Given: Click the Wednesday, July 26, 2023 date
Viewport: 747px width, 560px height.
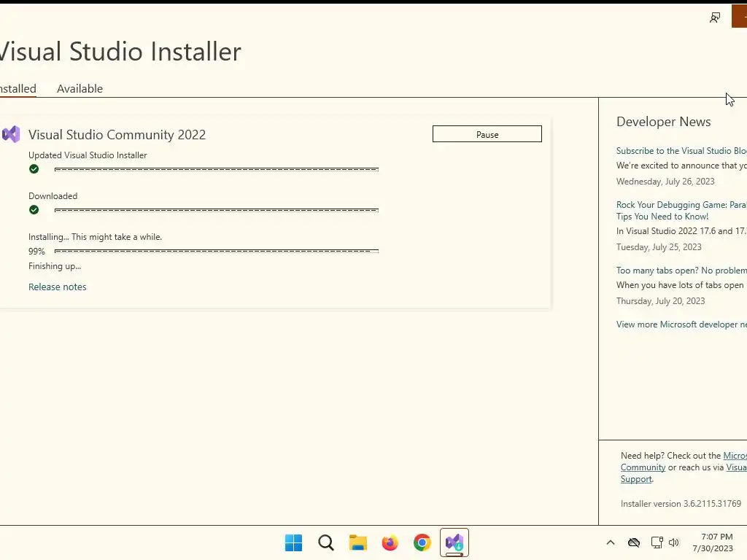Looking at the screenshot, I should [x=665, y=182].
